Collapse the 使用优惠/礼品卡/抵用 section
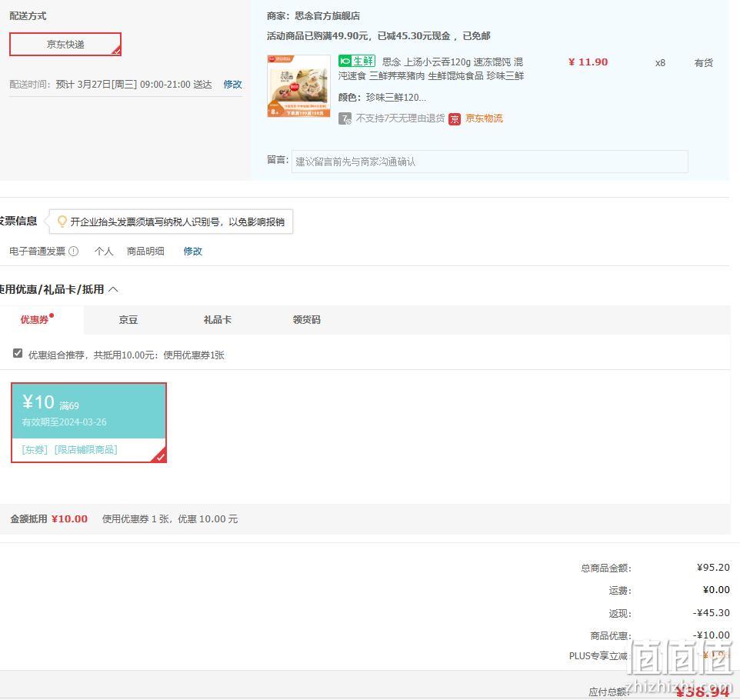The height and width of the screenshot is (700, 740). tap(113, 289)
